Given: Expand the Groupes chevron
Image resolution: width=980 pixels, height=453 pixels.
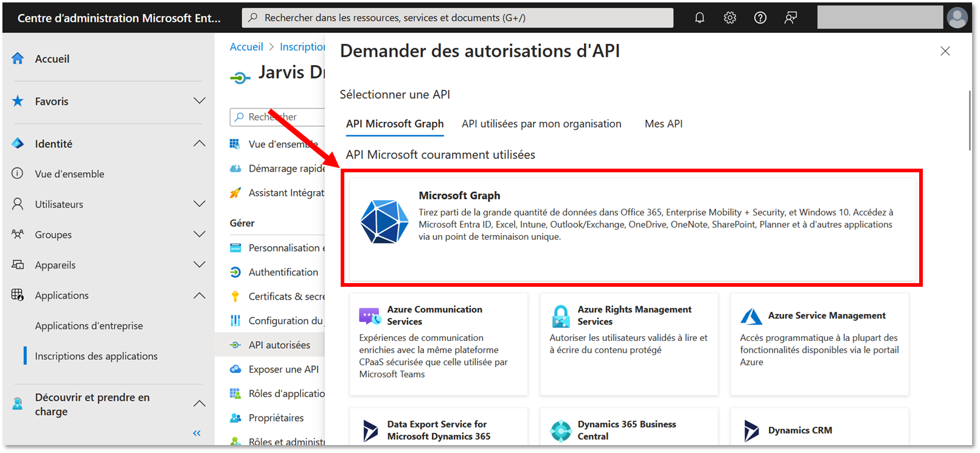Looking at the screenshot, I should (x=200, y=234).
